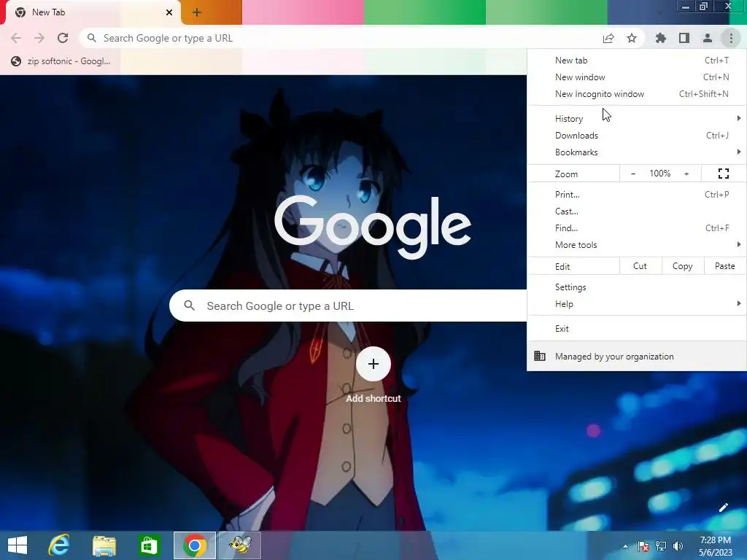The height and width of the screenshot is (560, 747).
Task: Choose Cast... from the menu
Action: [637, 211]
